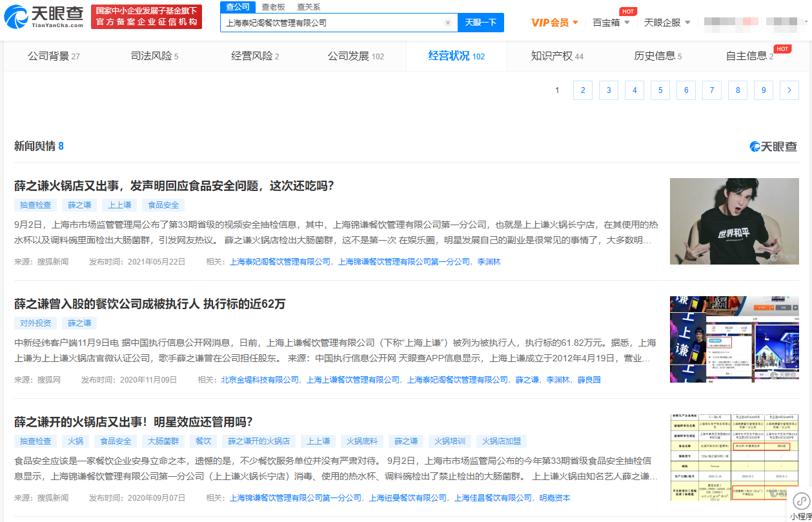
Task: Click the 食品安全 tag under first article
Action: pos(163,205)
